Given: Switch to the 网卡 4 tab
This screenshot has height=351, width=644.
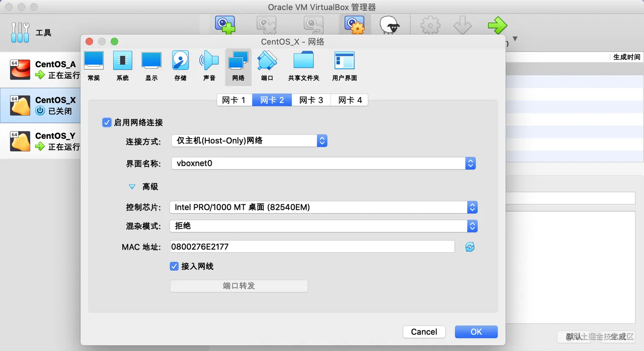Looking at the screenshot, I should (350, 100).
